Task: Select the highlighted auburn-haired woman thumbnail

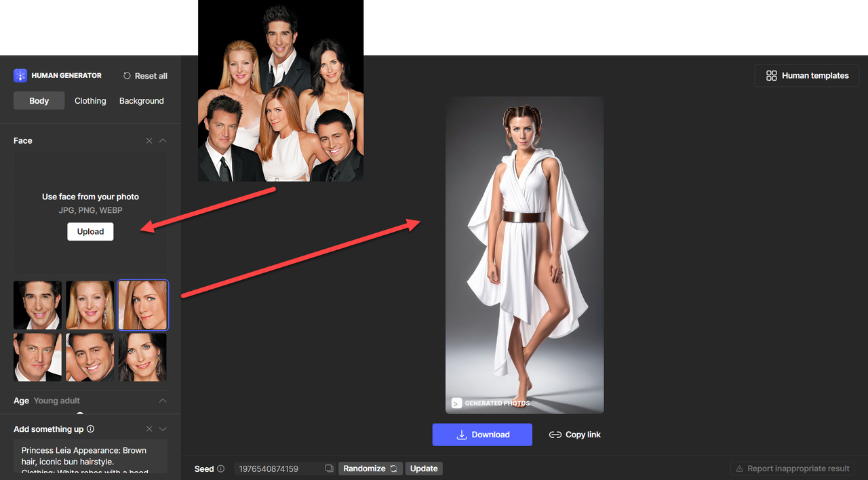Action: (x=142, y=305)
